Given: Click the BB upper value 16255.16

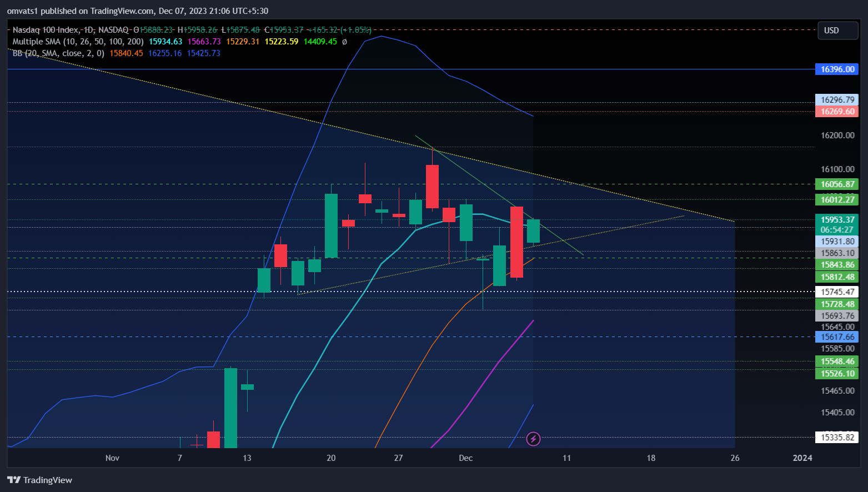Looking at the screenshot, I should [165, 53].
